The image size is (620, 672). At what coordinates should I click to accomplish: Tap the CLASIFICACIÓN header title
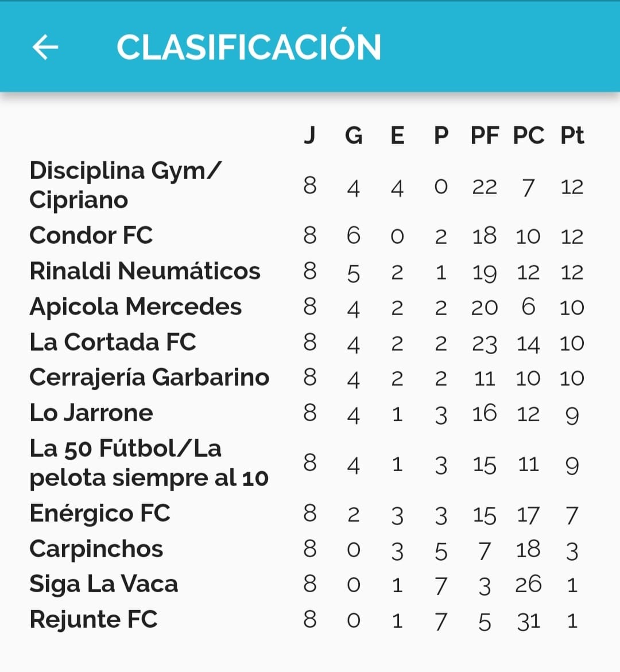249,46
